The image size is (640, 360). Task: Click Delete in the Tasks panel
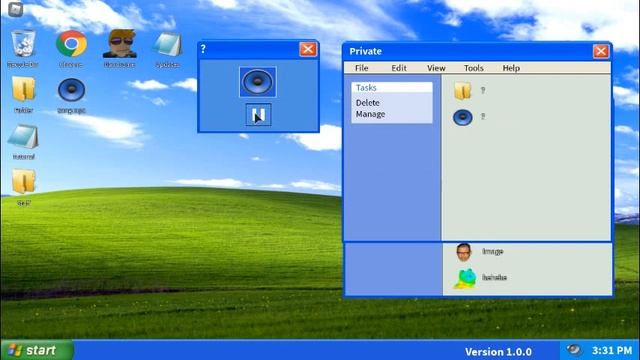coord(367,103)
